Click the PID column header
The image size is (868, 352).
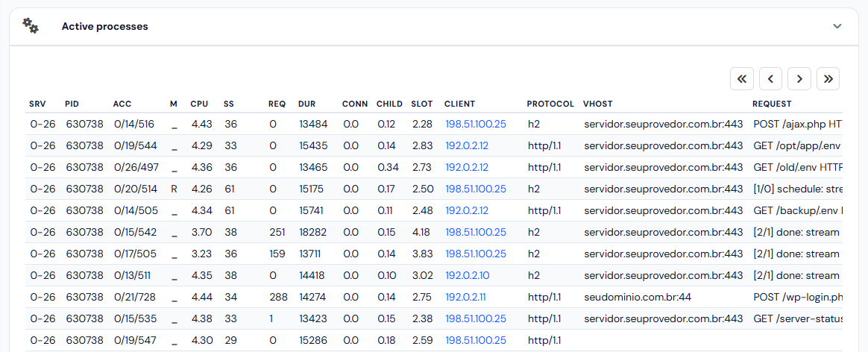72,104
